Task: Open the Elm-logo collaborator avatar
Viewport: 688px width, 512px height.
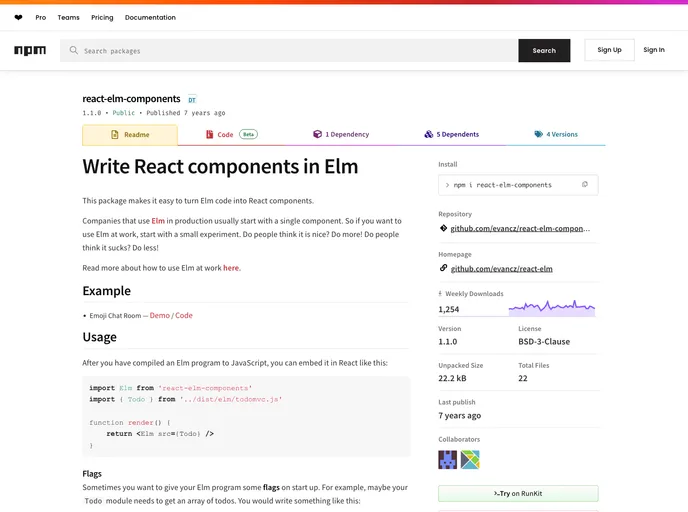Action: pos(470,459)
